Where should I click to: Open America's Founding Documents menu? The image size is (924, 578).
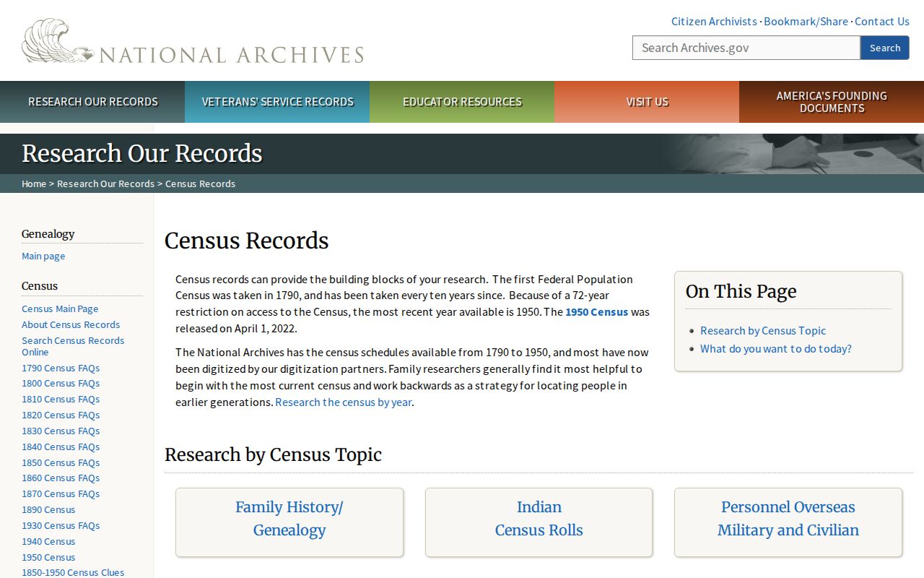pos(832,102)
